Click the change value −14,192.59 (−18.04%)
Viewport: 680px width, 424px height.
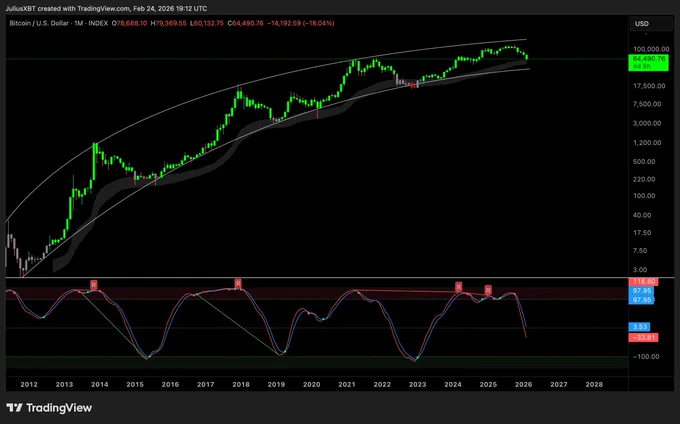[x=301, y=23]
